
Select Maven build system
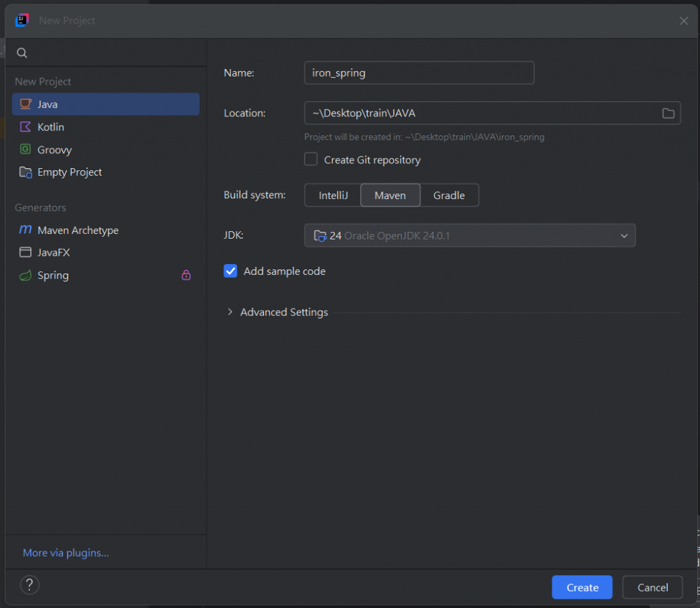tap(390, 195)
